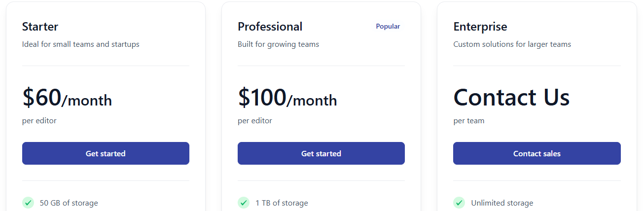The height and width of the screenshot is (211, 644).
Task: Select the Enterprise plan heading
Action: 480,27
